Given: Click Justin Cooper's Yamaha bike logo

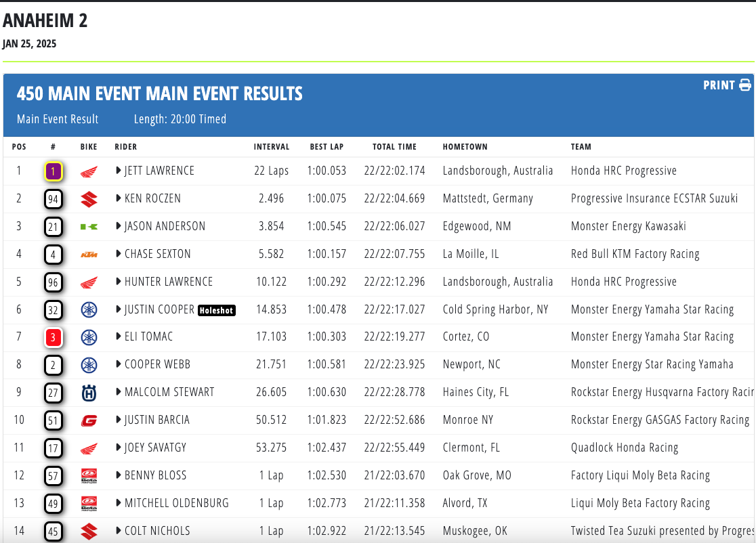Looking at the screenshot, I should [89, 310].
